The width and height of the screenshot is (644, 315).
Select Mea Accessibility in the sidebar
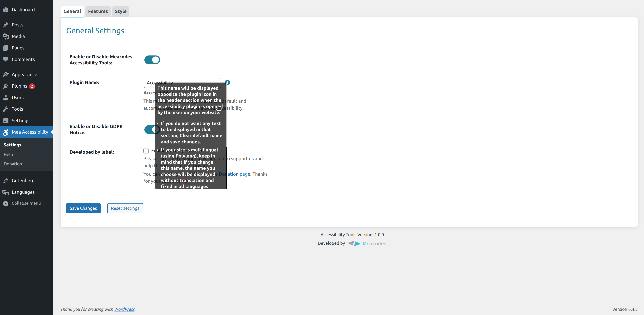pyautogui.click(x=27, y=132)
